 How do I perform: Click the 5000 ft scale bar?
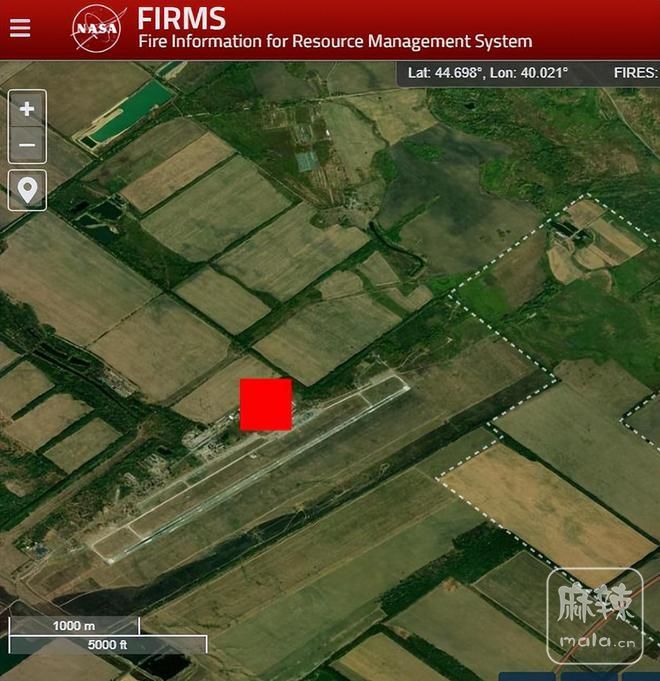point(107,645)
